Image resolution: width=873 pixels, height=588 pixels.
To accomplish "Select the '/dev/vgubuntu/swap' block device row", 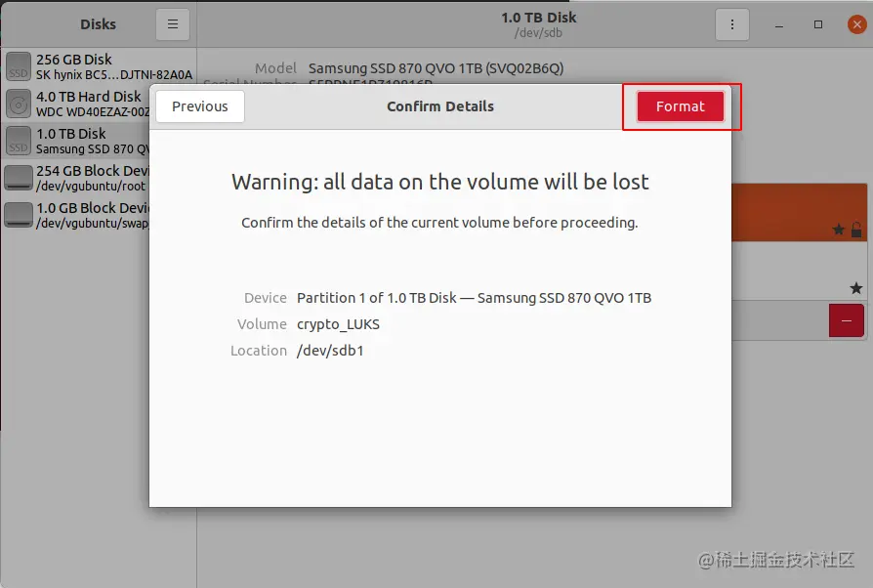I will tap(77, 215).
